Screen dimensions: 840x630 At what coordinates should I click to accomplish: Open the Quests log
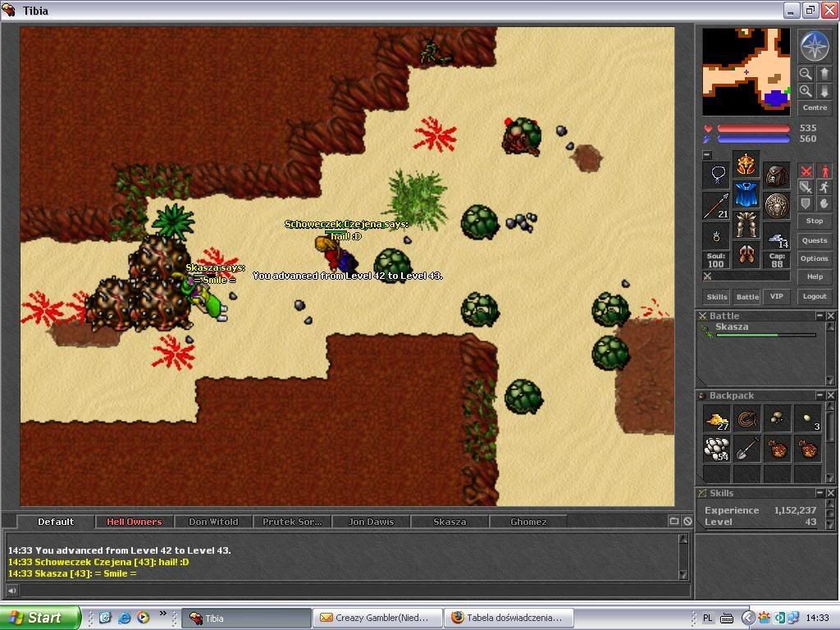(815, 240)
